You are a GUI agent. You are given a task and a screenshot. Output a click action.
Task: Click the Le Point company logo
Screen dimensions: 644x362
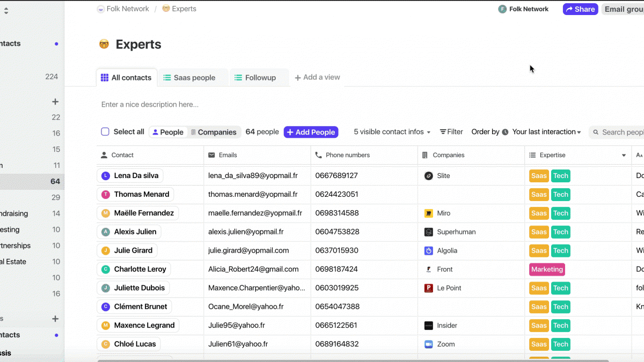(x=428, y=288)
